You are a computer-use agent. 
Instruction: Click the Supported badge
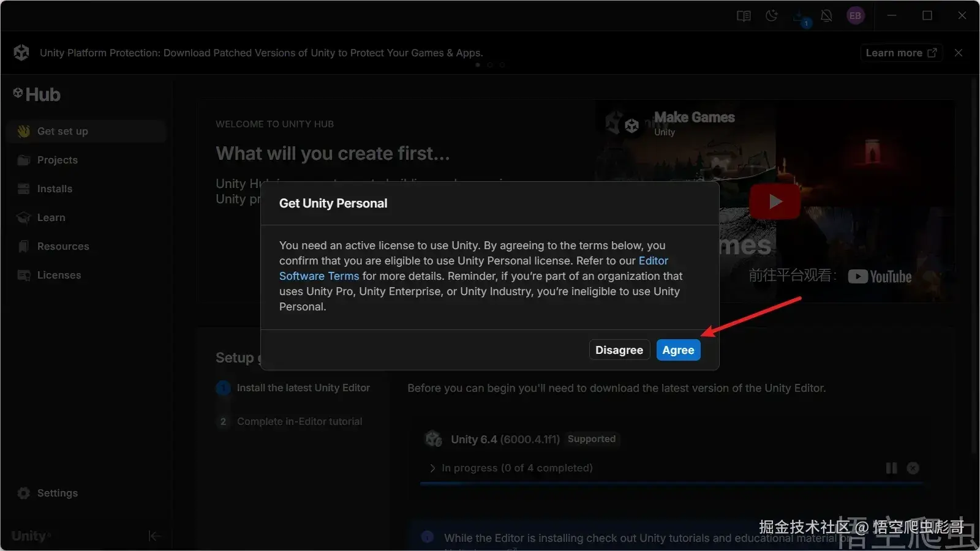[x=592, y=439]
